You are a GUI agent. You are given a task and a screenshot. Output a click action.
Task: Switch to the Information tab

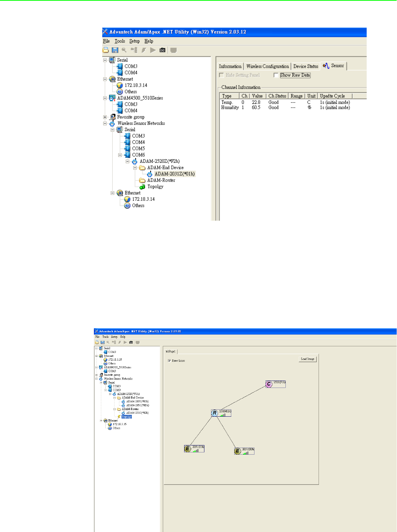tap(230, 66)
